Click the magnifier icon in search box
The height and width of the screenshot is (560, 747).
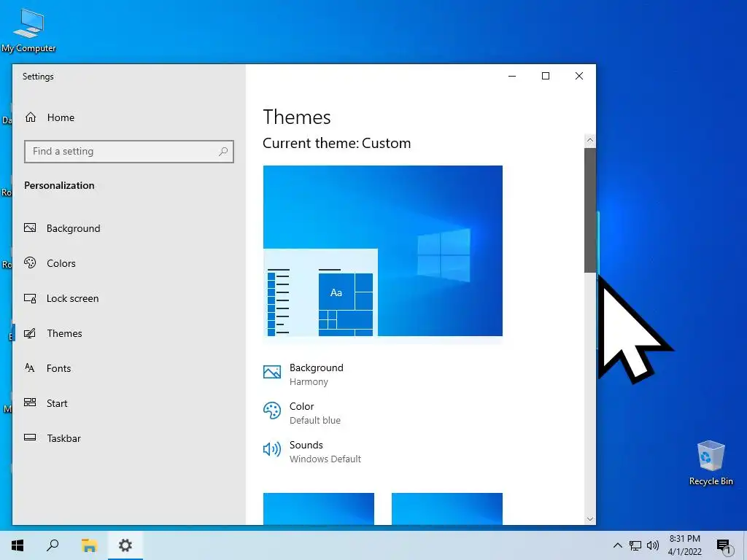point(223,152)
